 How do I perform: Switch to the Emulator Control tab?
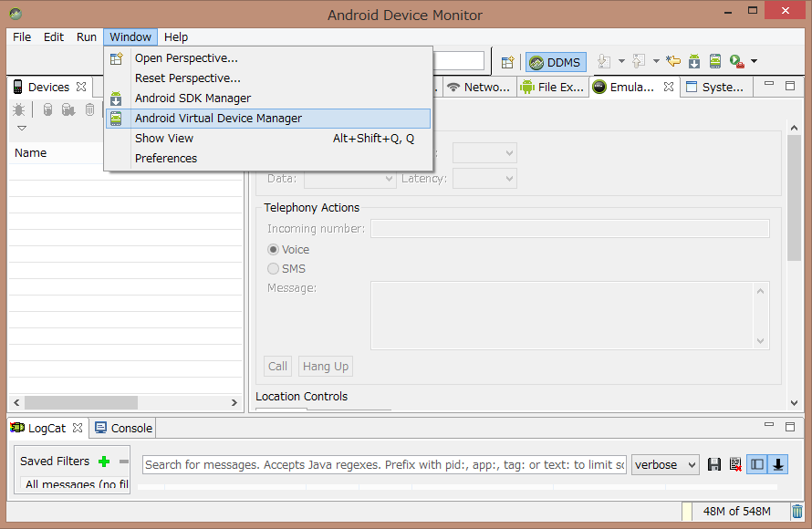point(630,87)
